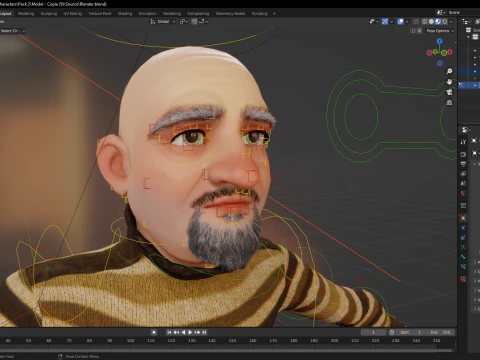Open the Bone properties tab
480x360 pixels.
coord(463,257)
